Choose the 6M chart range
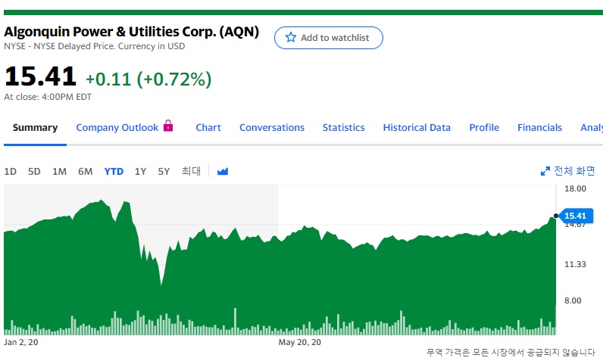This screenshot has height=364, width=603. [x=85, y=172]
